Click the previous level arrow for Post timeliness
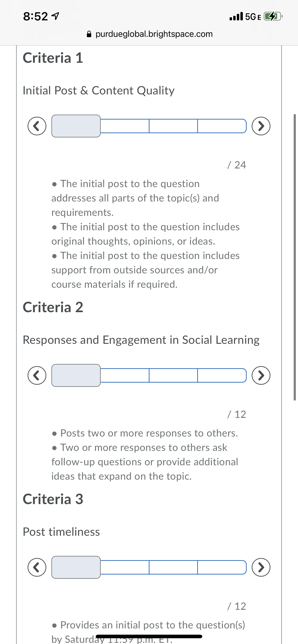 tap(37, 567)
